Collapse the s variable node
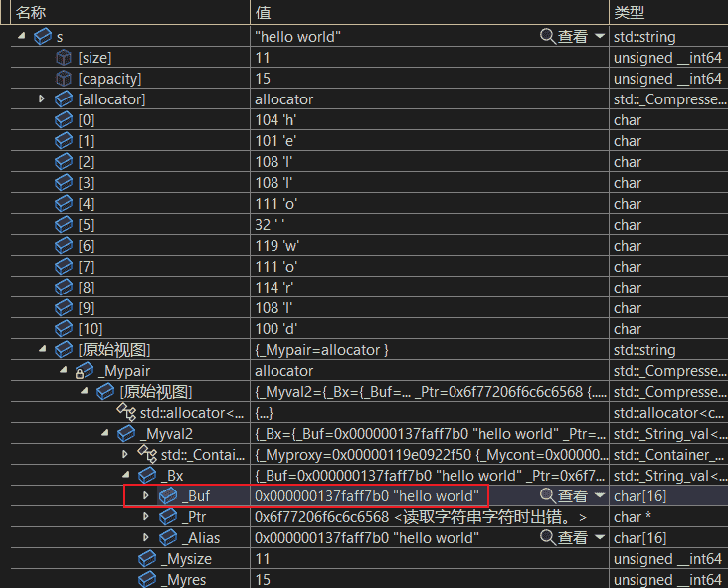Screen dimensions: 728x588 click(21, 36)
